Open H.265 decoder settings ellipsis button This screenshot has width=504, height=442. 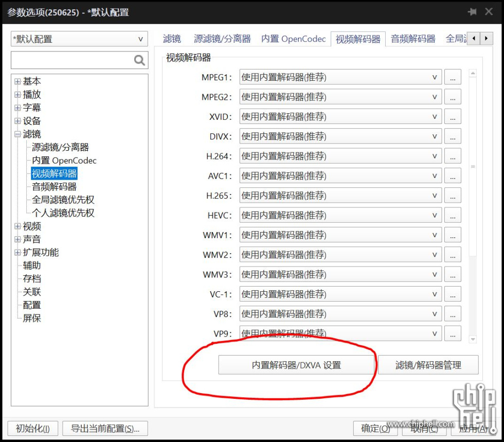click(453, 195)
